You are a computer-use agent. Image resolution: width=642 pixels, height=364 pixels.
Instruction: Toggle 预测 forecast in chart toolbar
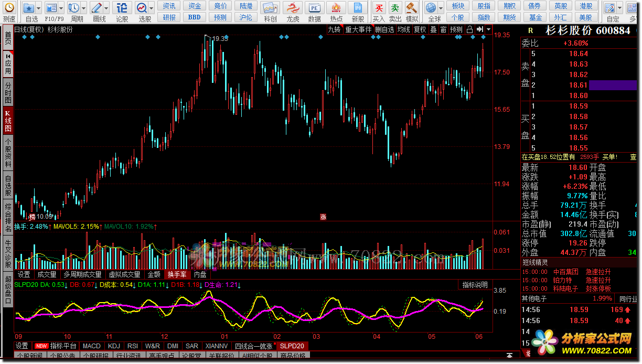tap(457, 29)
